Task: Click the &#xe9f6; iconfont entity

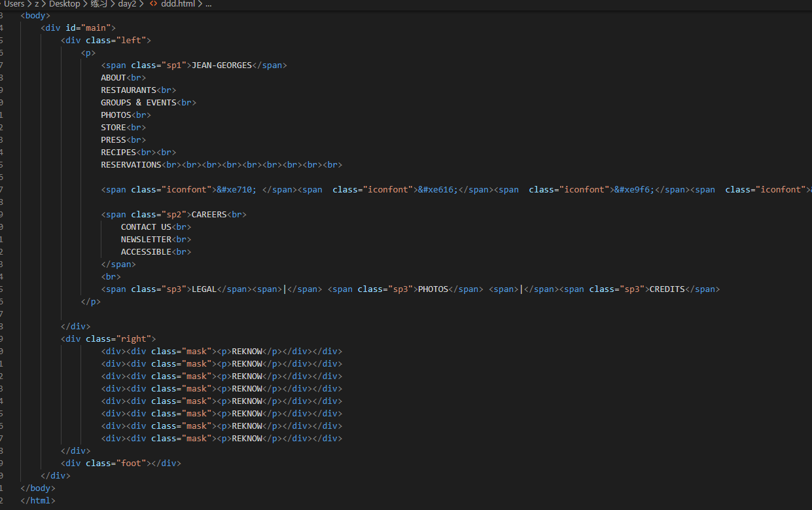Action: coord(635,190)
